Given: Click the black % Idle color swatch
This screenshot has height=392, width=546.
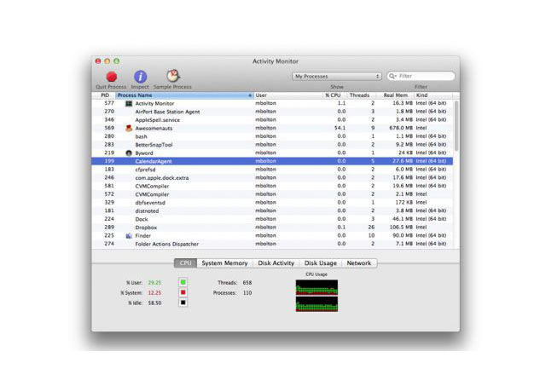Looking at the screenshot, I should [x=183, y=303].
